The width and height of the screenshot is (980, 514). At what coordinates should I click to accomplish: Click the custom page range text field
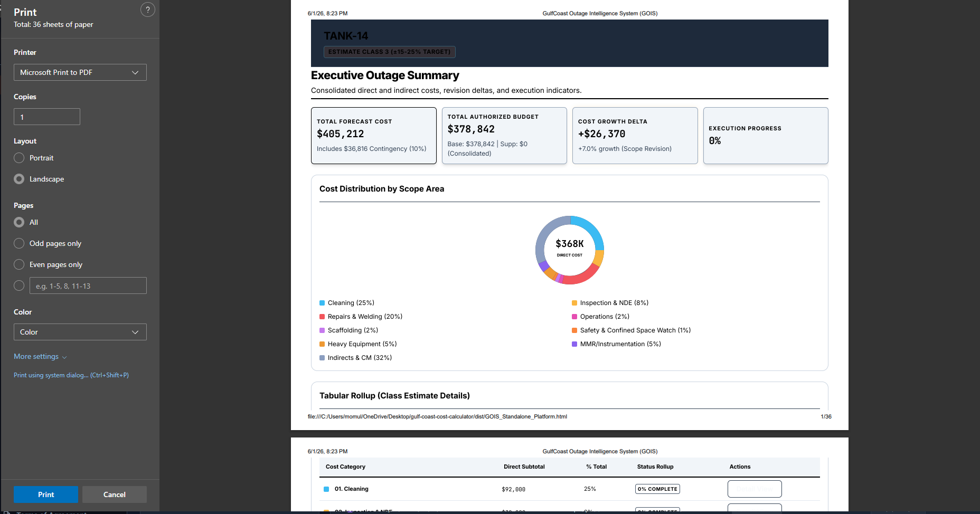(88, 285)
